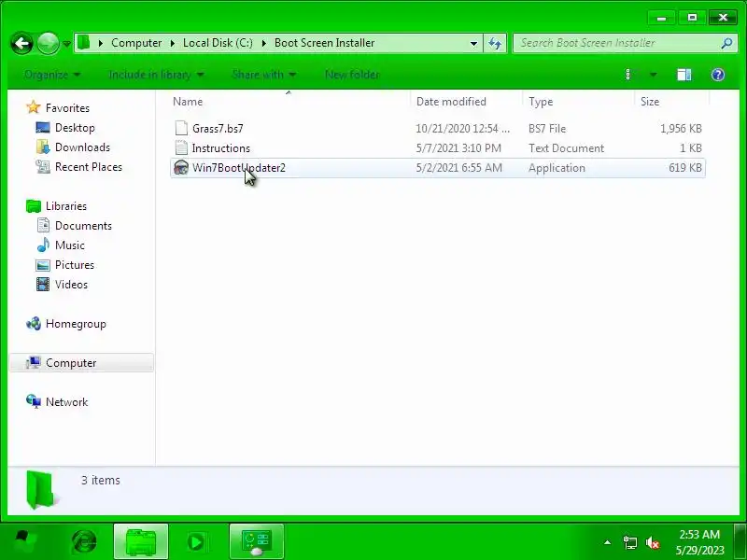747x560 pixels.
Task: Select Win7BootUpdater2 file name
Action: 239,168
